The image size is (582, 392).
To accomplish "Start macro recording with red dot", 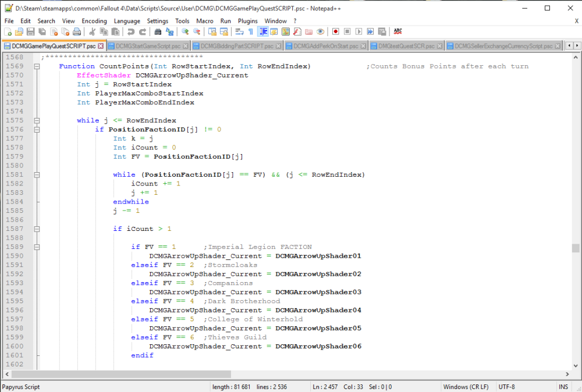I will point(336,32).
